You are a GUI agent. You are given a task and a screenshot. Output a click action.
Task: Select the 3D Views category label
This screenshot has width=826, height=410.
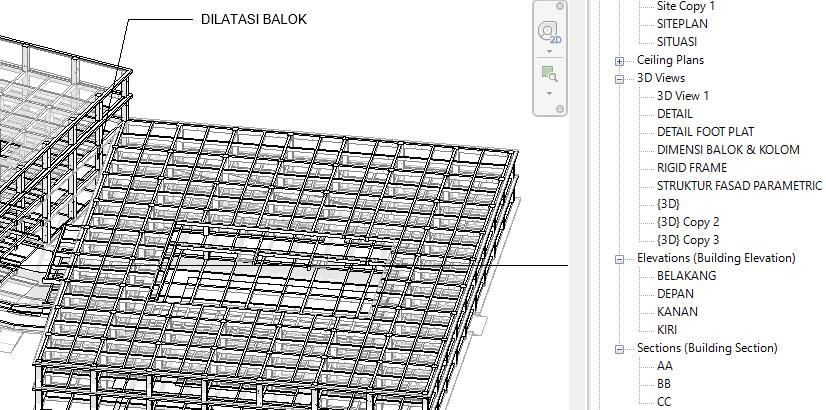coord(661,77)
